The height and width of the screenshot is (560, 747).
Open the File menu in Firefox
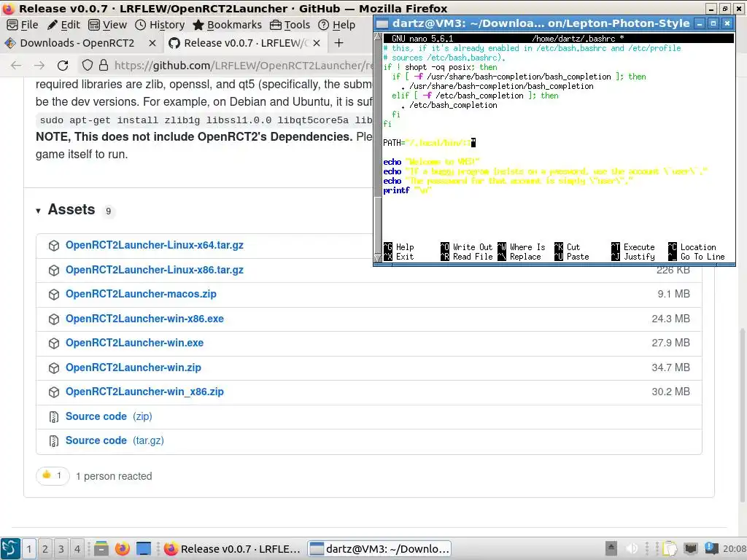tap(23, 25)
